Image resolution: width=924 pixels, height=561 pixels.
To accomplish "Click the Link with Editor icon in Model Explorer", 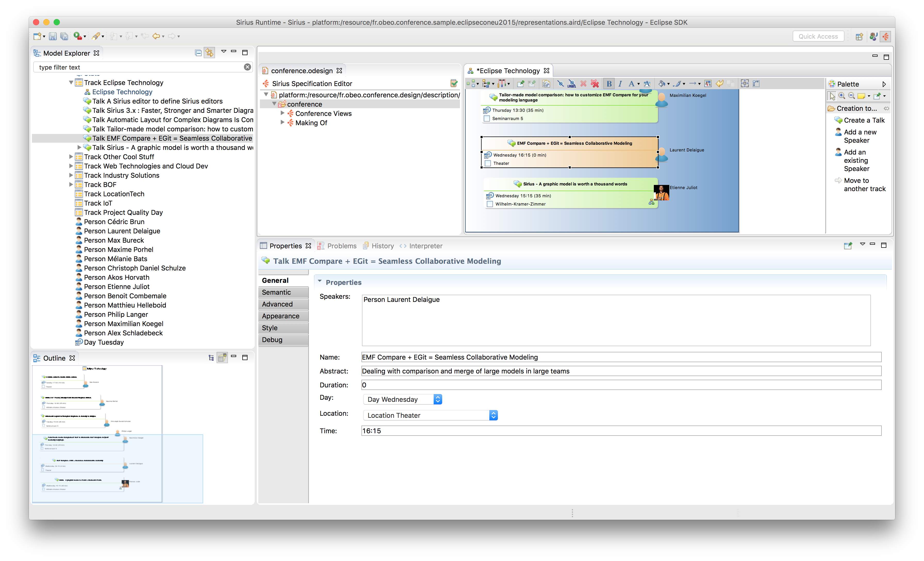I will (209, 53).
